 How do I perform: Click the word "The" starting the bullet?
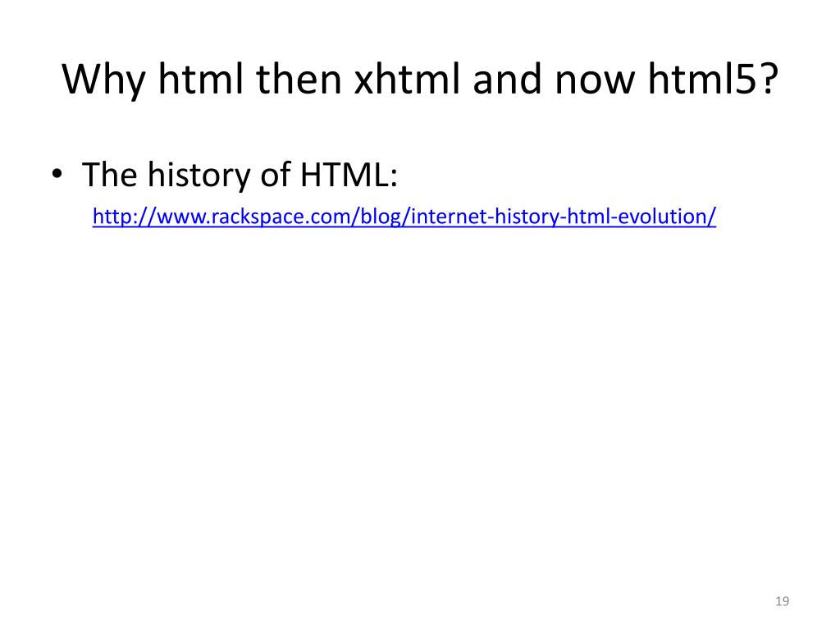pos(109,174)
